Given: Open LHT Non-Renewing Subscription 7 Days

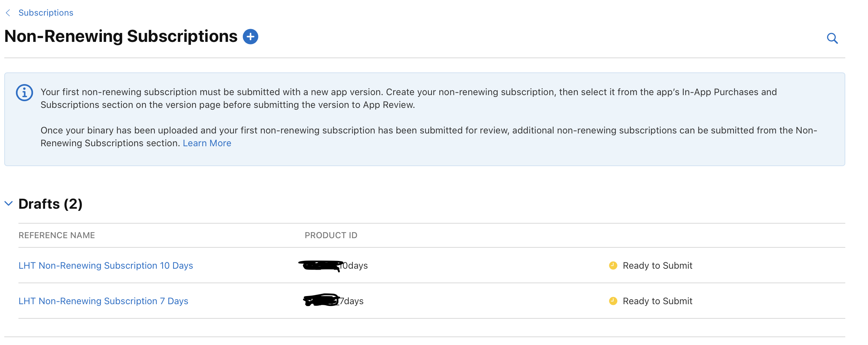Looking at the screenshot, I should coord(103,301).
